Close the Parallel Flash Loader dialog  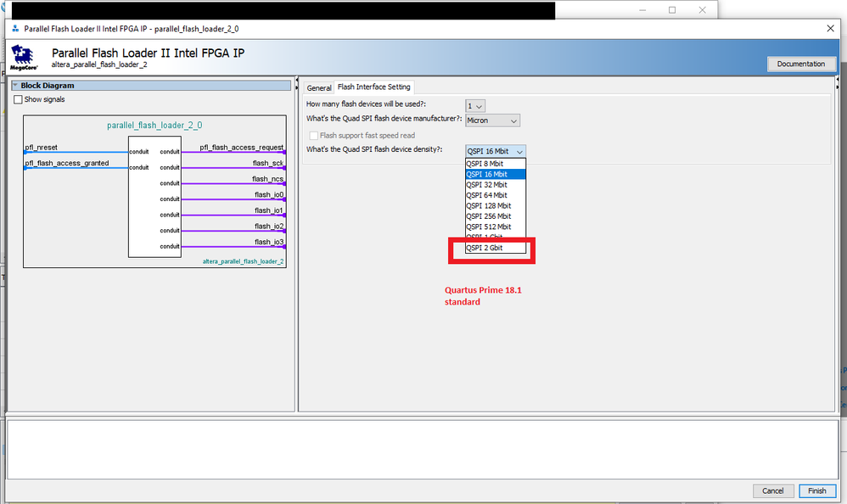(x=830, y=29)
